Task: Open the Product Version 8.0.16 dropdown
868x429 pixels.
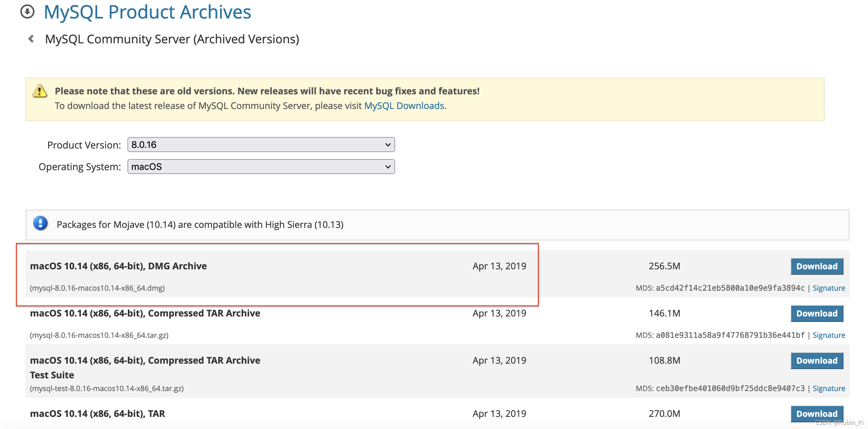Action: [261, 145]
